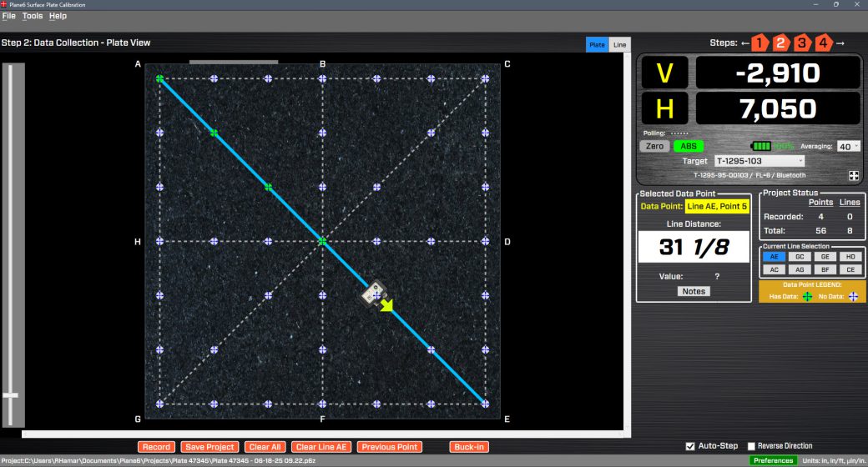Enable the Reverse Direction checkbox
The width and height of the screenshot is (868, 467).
751,446
